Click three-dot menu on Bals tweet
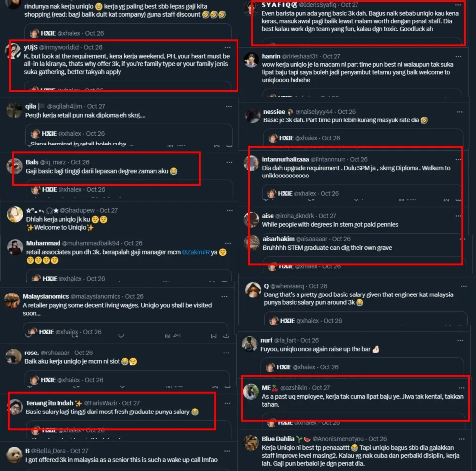476x471 pixels. pyautogui.click(x=229, y=162)
